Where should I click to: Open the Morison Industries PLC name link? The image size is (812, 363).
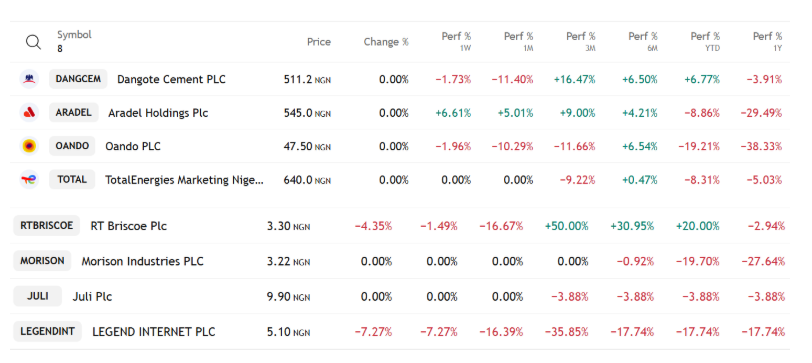[142, 262]
